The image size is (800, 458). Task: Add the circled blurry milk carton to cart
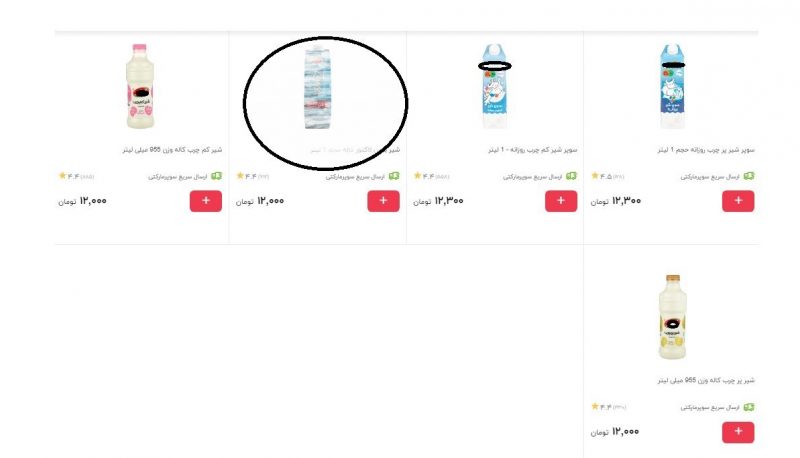[x=383, y=201]
